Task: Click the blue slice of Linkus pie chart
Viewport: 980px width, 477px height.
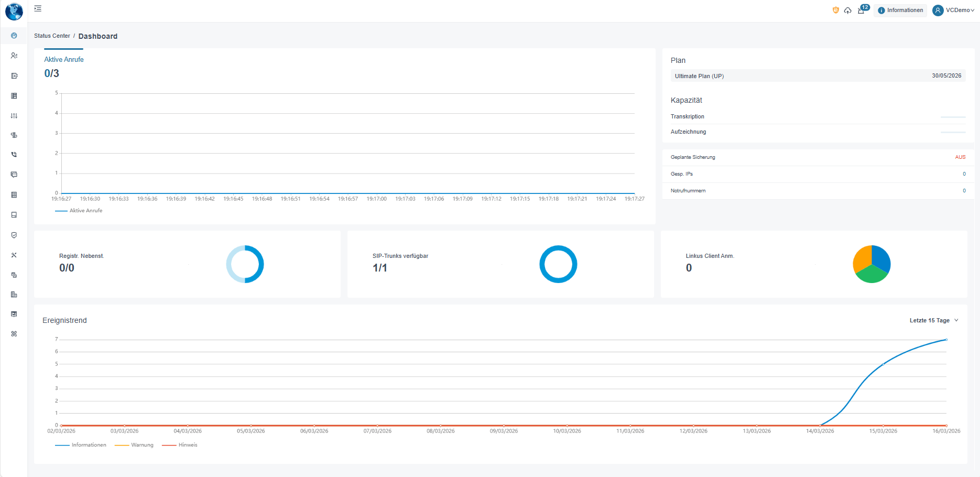Action: coord(881,258)
